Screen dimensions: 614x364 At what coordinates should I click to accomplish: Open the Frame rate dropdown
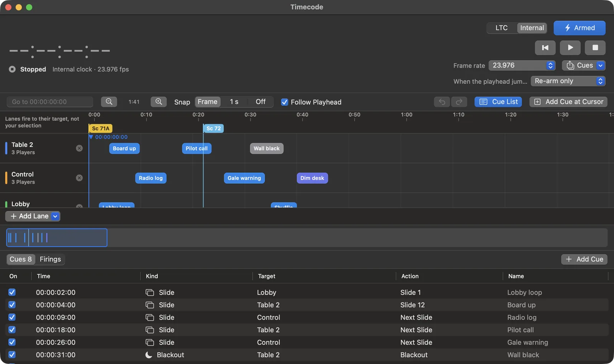(522, 66)
